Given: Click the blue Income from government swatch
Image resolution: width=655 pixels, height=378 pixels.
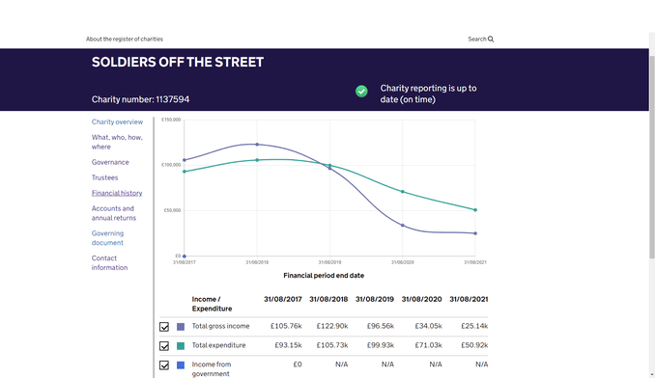Looking at the screenshot, I should (180, 365).
